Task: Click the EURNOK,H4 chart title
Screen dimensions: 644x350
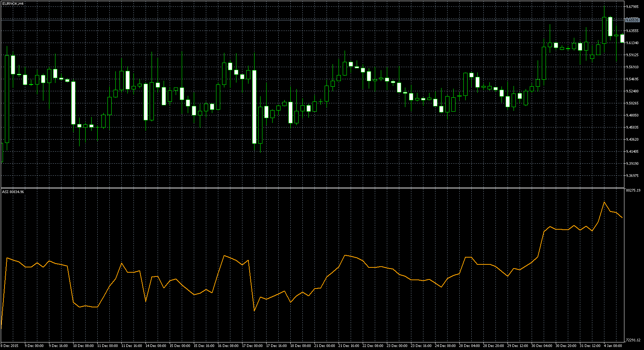Action: coord(13,3)
